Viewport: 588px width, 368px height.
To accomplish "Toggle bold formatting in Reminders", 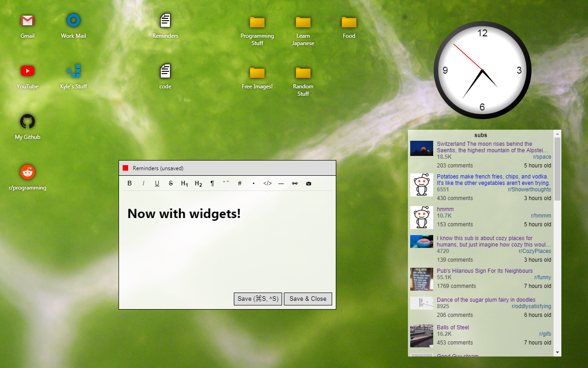I will pyautogui.click(x=130, y=183).
